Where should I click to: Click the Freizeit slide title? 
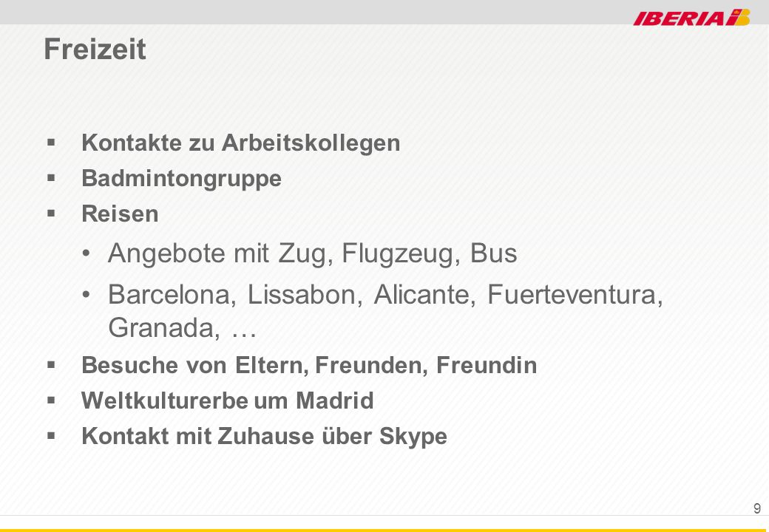point(95,49)
